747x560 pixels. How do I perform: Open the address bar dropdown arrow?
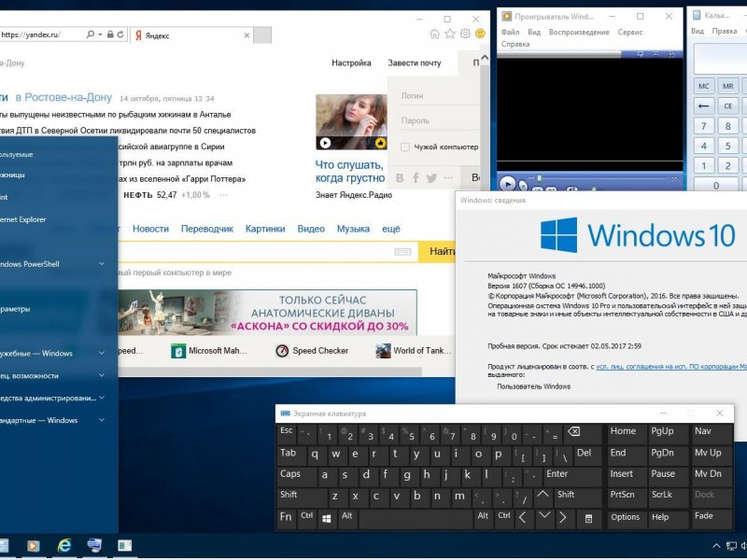click(x=100, y=35)
